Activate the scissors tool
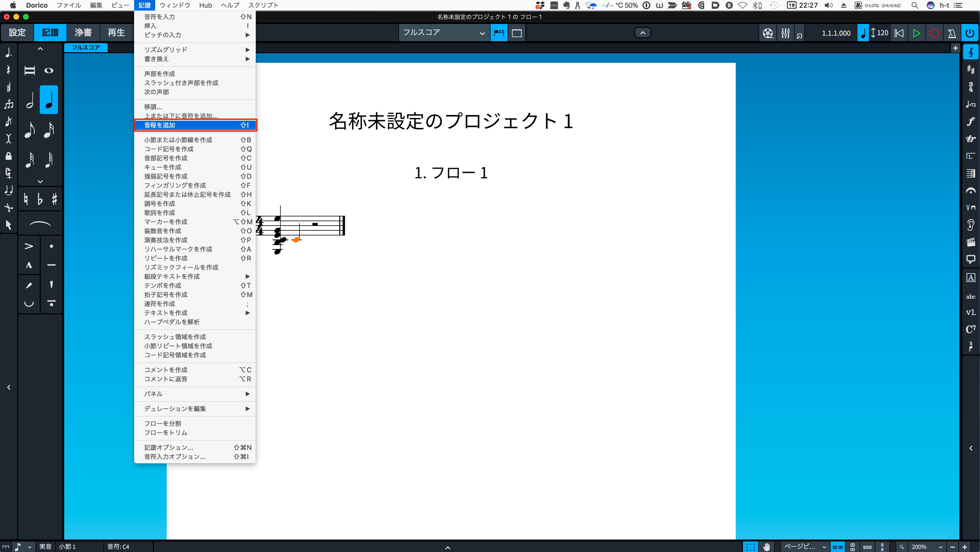 tap(8, 207)
